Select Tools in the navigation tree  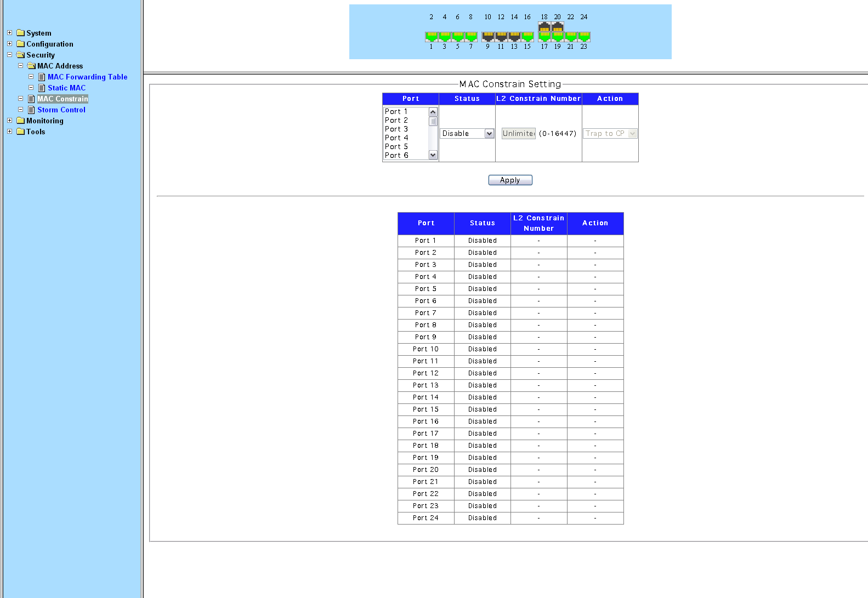pyautogui.click(x=36, y=132)
